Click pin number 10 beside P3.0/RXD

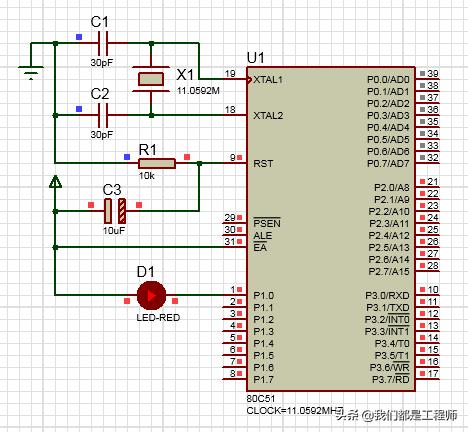click(433, 290)
